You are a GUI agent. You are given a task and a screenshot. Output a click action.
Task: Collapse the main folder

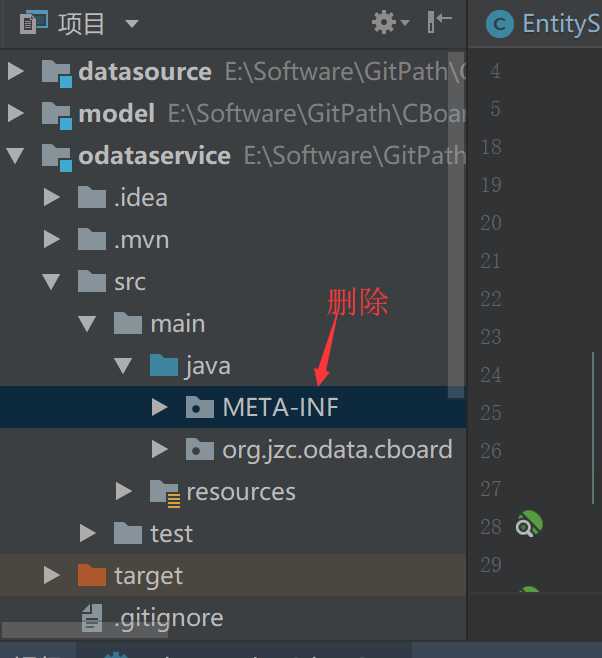click(x=87, y=324)
